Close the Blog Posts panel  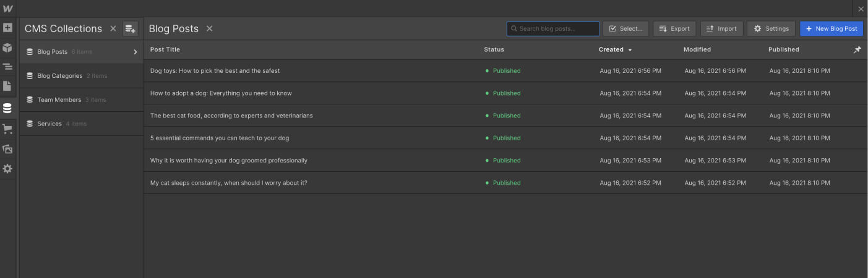click(209, 28)
